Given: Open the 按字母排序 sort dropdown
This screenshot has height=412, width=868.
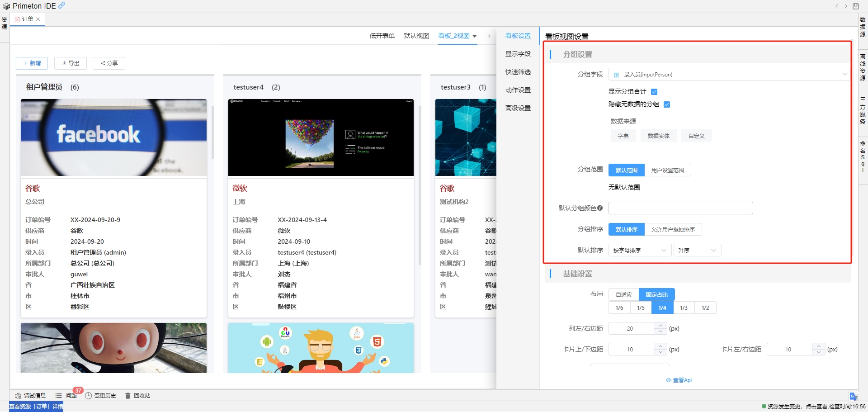Looking at the screenshot, I should 639,251.
